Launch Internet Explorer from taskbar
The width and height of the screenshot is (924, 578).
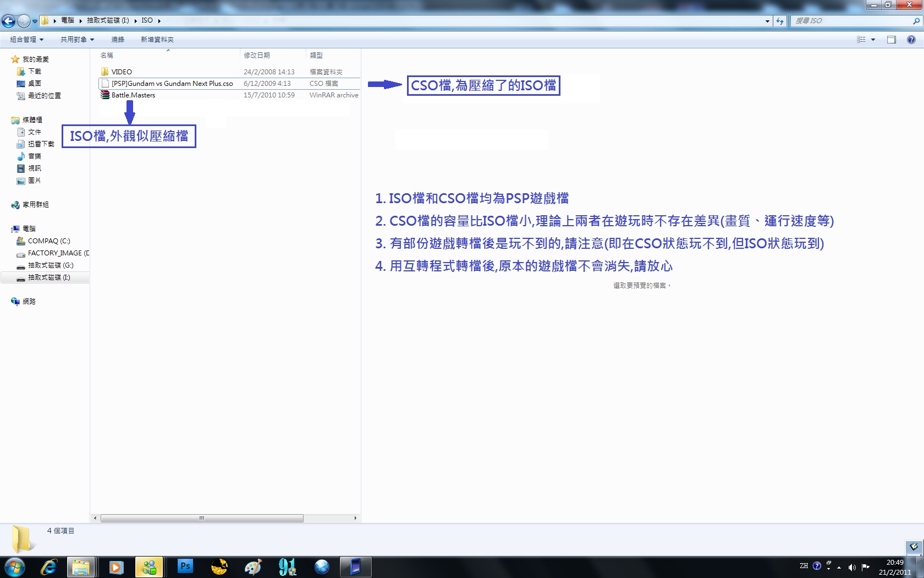(x=49, y=566)
